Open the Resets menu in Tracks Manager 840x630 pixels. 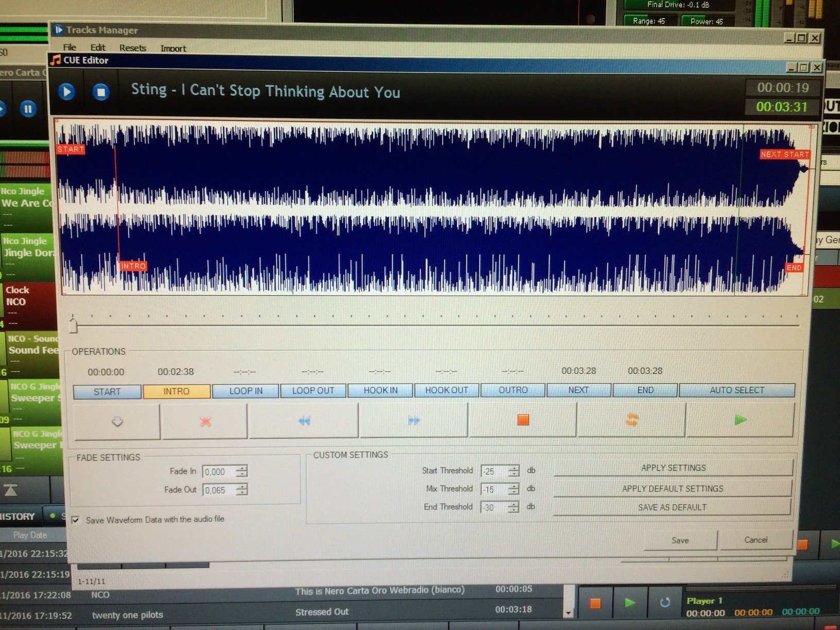[132, 48]
